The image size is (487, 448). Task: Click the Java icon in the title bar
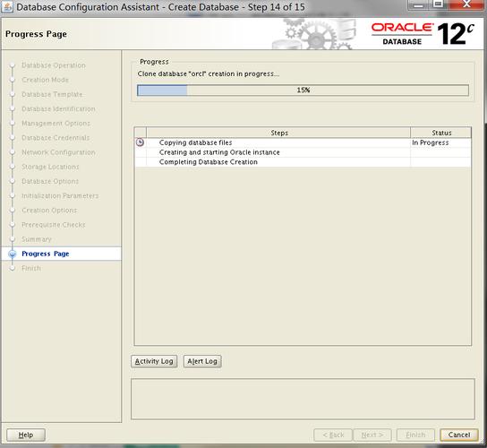7,6
